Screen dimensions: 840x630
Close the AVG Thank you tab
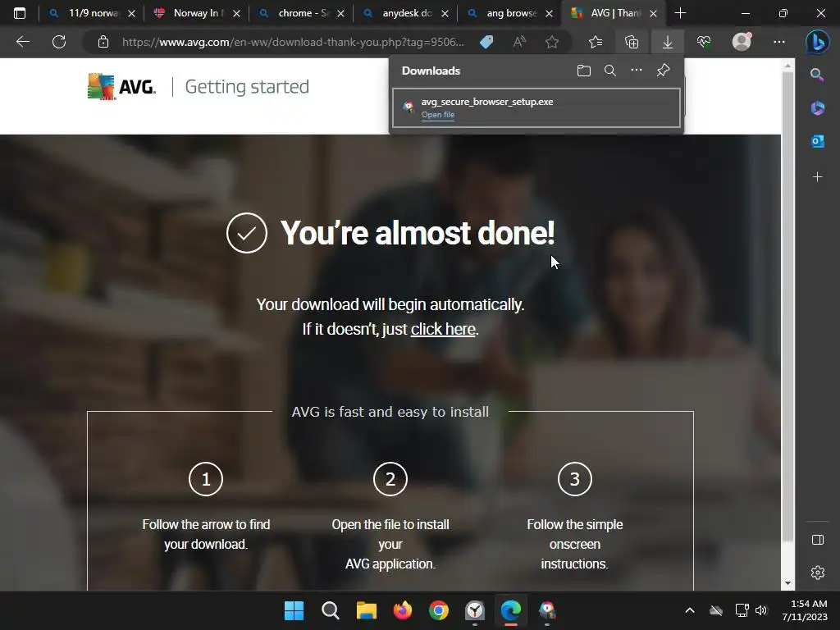[x=653, y=13]
